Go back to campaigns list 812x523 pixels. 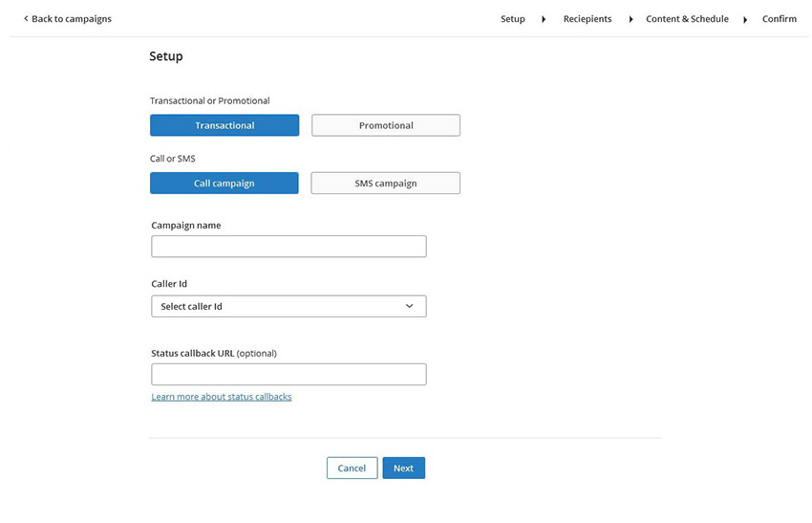(x=72, y=19)
